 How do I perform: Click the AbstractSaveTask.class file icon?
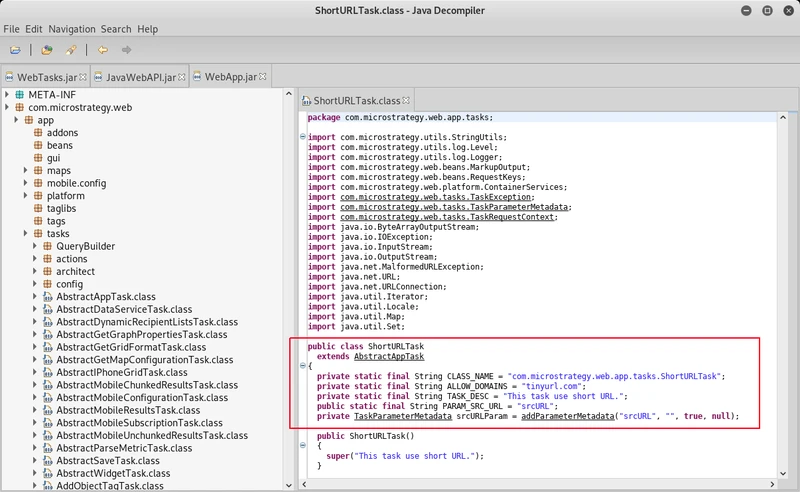[x=47, y=461]
